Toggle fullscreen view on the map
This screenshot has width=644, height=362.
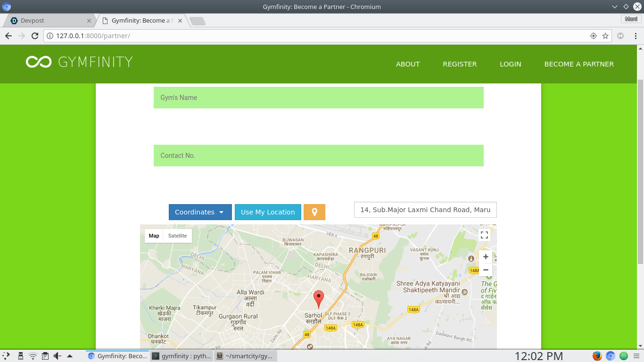(484, 235)
